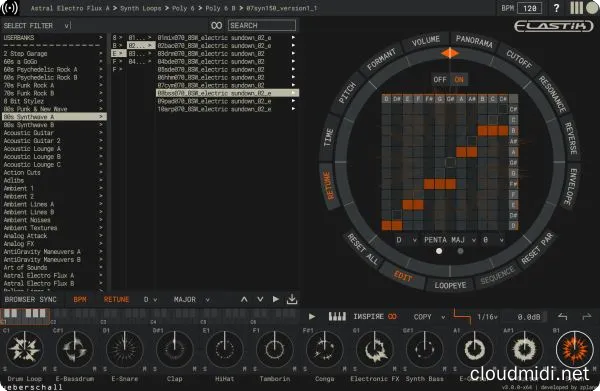Start playback beside the piano icon
The image size is (600, 391).
point(312,317)
